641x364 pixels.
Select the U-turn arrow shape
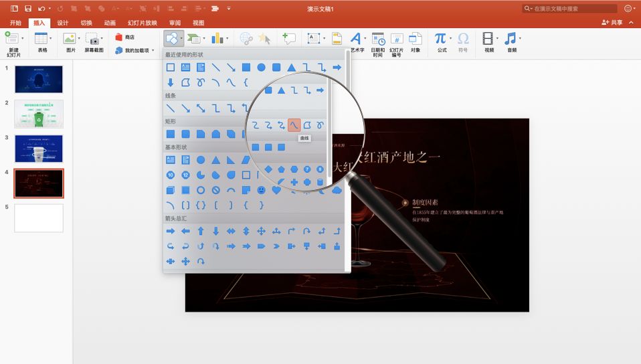[x=306, y=231]
